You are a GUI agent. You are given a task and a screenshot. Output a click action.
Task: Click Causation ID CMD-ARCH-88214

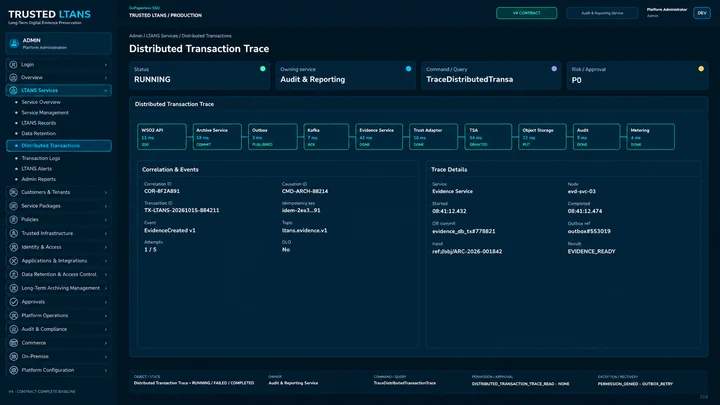(305, 191)
